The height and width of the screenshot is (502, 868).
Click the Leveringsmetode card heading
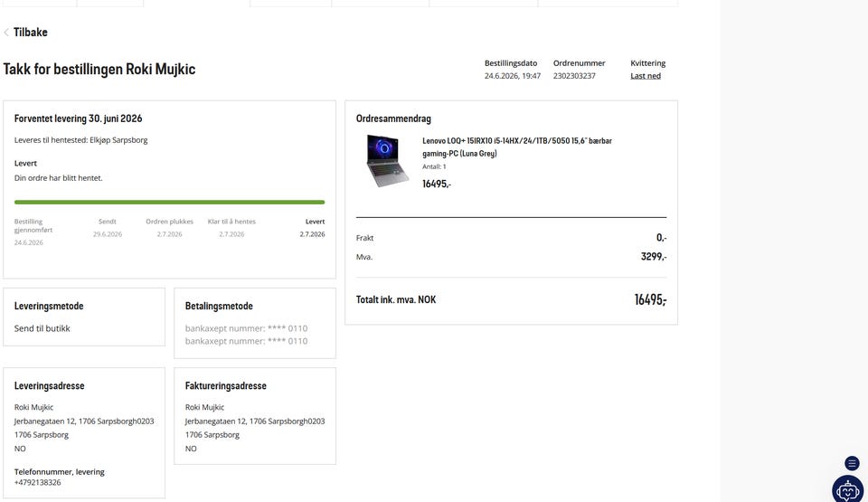[x=49, y=306]
